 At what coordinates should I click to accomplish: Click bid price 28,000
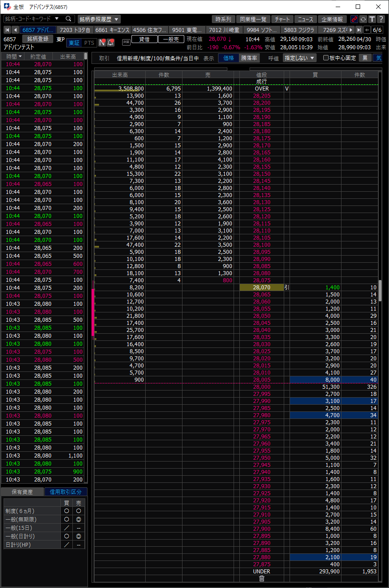point(262,387)
